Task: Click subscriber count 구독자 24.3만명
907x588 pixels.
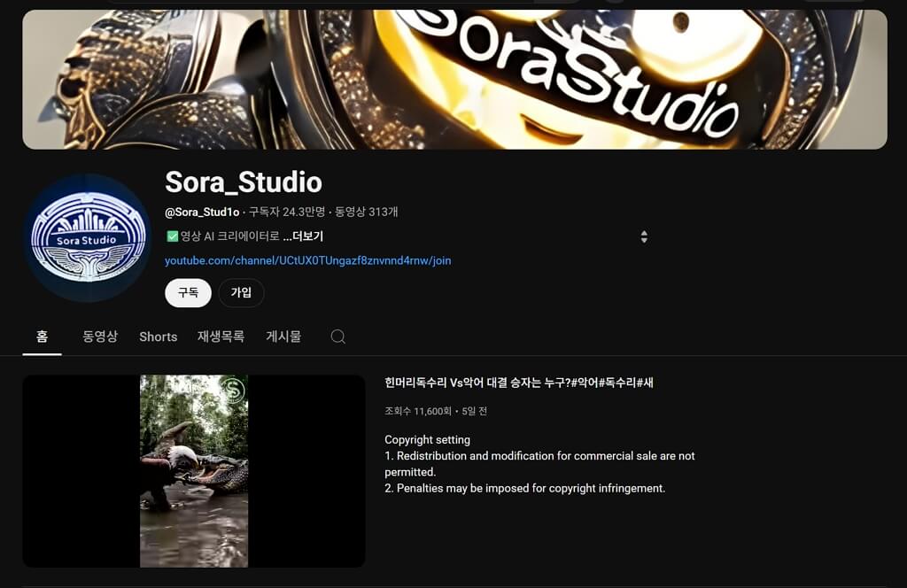Action: point(287,213)
